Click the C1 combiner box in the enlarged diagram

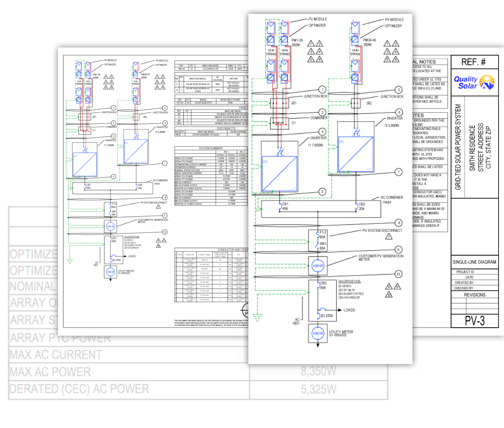pyautogui.click(x=279, y=123)
